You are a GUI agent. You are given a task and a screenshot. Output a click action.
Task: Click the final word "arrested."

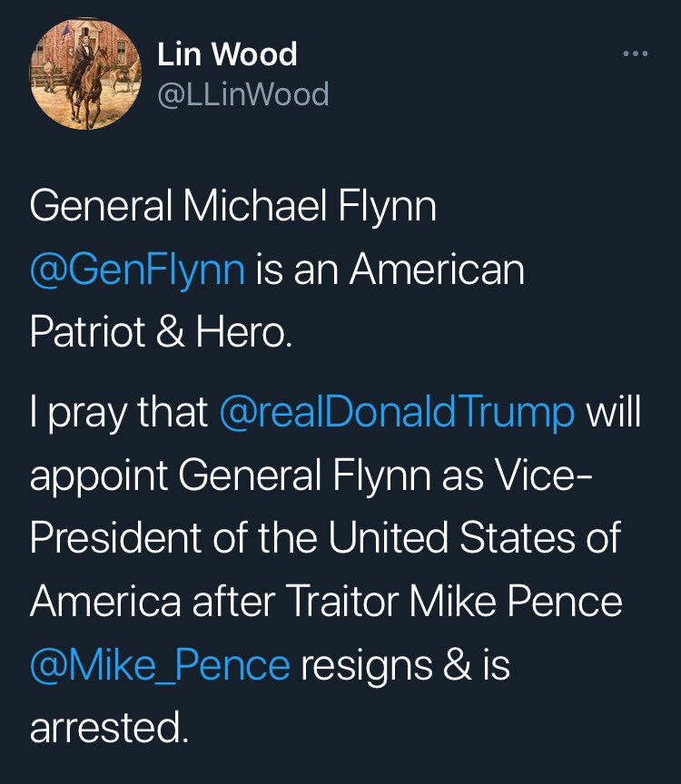pyautogui.click(x=110, y=729)
